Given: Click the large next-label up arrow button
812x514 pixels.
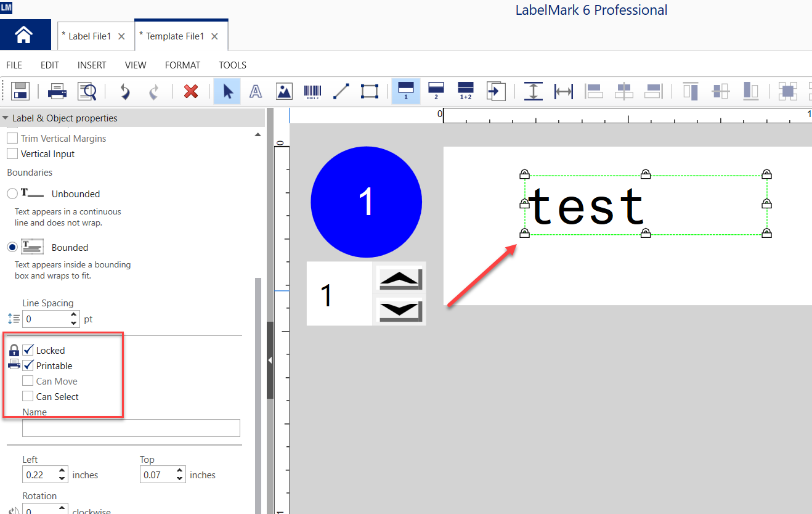Looking at the screenshot, I should tap(400, 279).
